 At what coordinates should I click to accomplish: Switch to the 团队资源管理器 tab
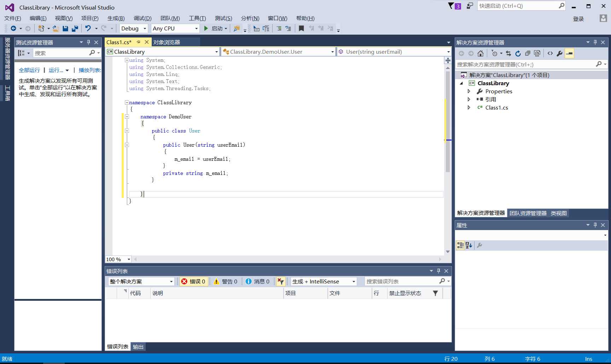click(528, 213)
